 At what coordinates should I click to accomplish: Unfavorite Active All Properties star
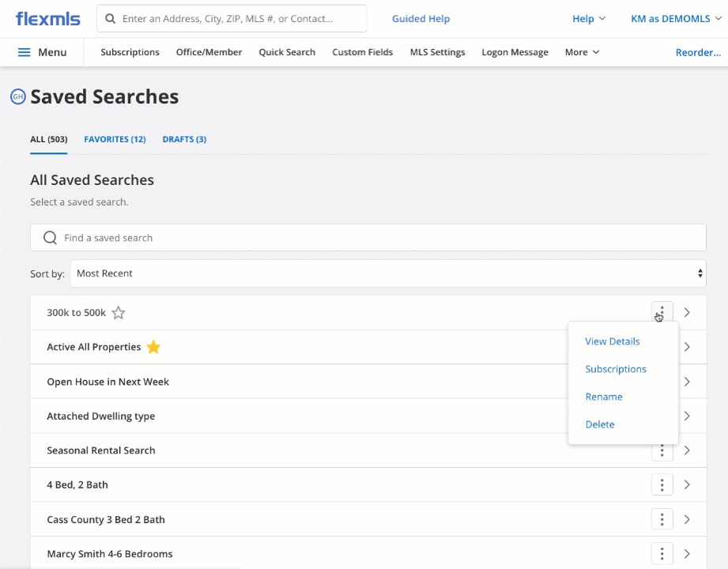(x=153, y=347)
